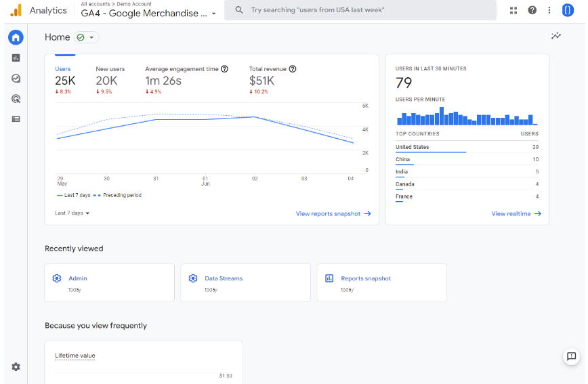This screenshot has width=588, height=384.
Task: Click the Analytics logo icon
Action: [16, 11]
